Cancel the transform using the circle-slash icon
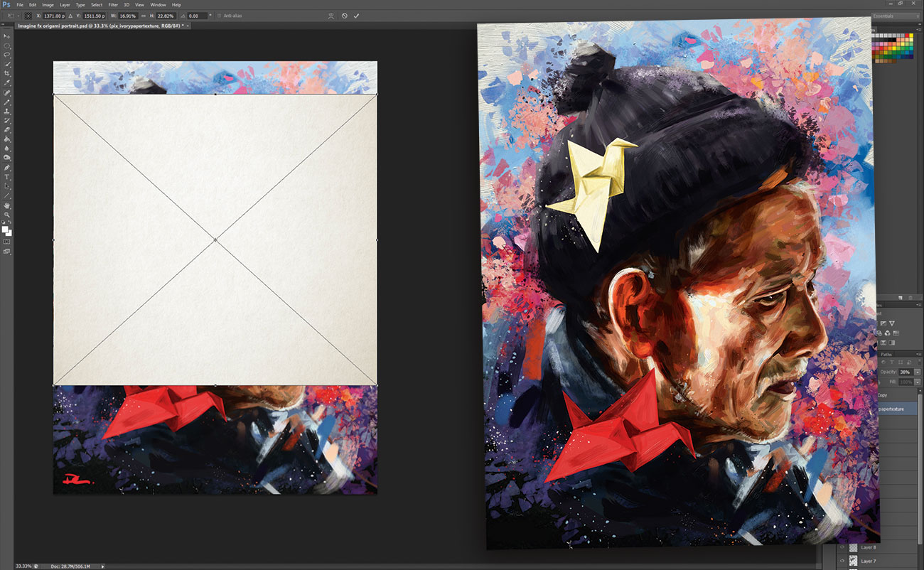924x570 pixels. pyautogui.click(x=344, y=16)
